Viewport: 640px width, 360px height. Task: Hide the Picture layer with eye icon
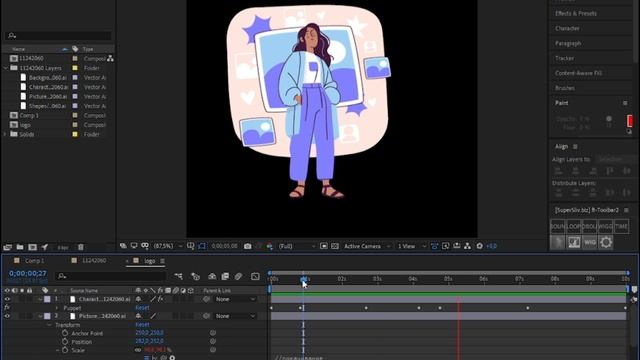(x=7, y=316)
